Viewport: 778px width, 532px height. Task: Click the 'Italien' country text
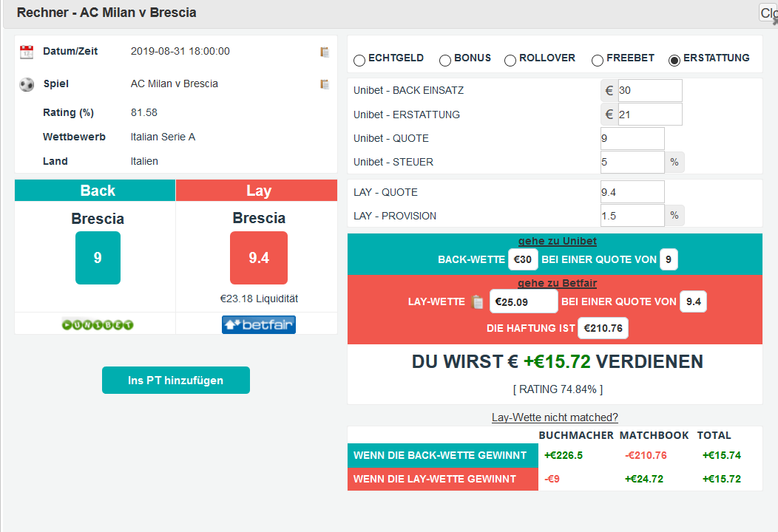144,161
